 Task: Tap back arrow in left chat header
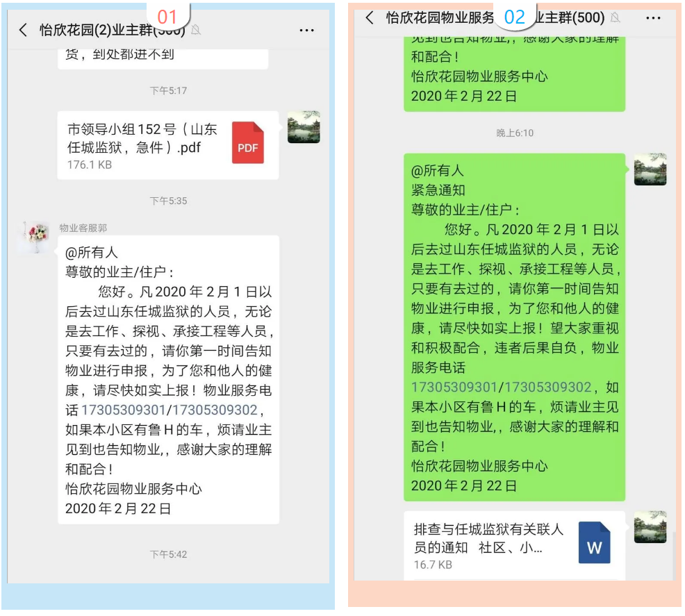click(23, 30)
